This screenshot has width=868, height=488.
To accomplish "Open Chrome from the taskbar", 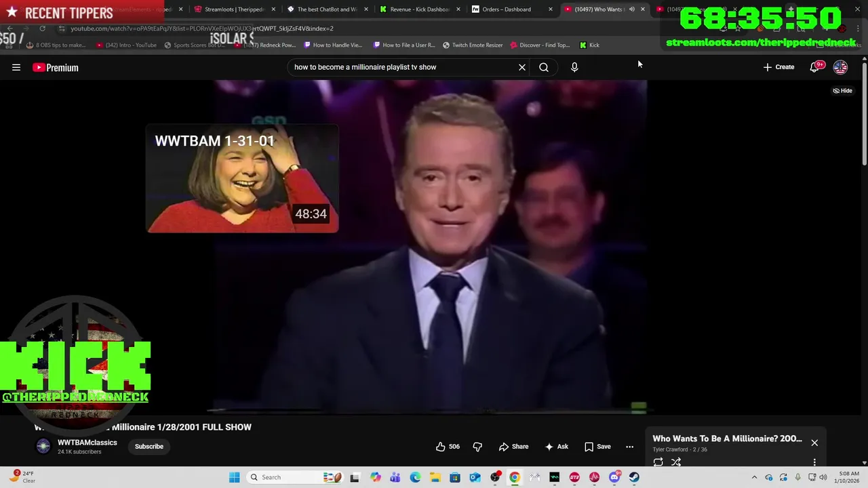I will pos(515,477).
